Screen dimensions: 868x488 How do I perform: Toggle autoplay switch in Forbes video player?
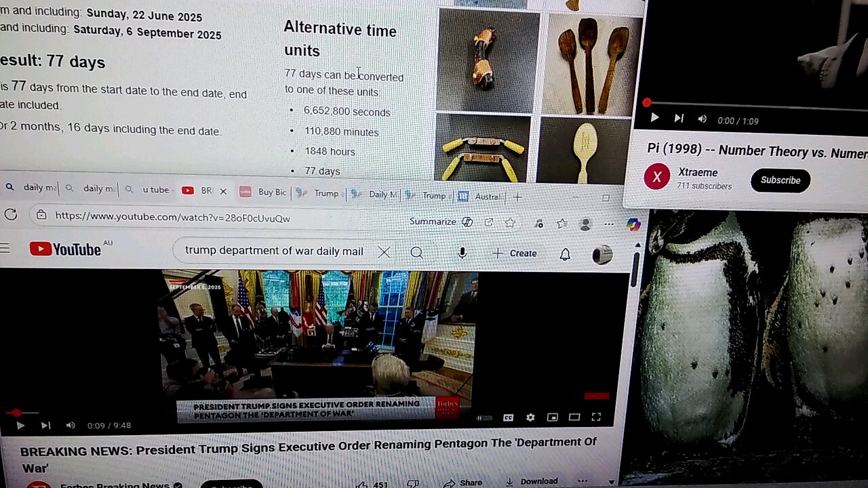pos(484,418)
